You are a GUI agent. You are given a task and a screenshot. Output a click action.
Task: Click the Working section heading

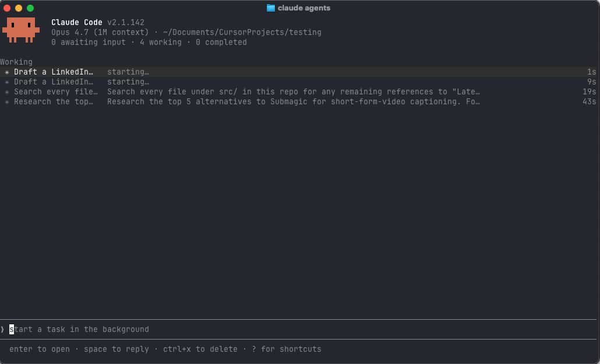(16, 62)
